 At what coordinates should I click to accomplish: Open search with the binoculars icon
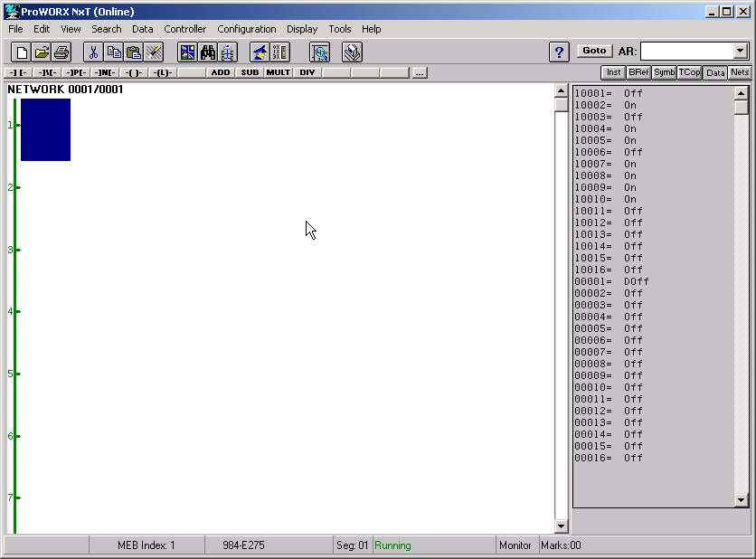(207, 52)
